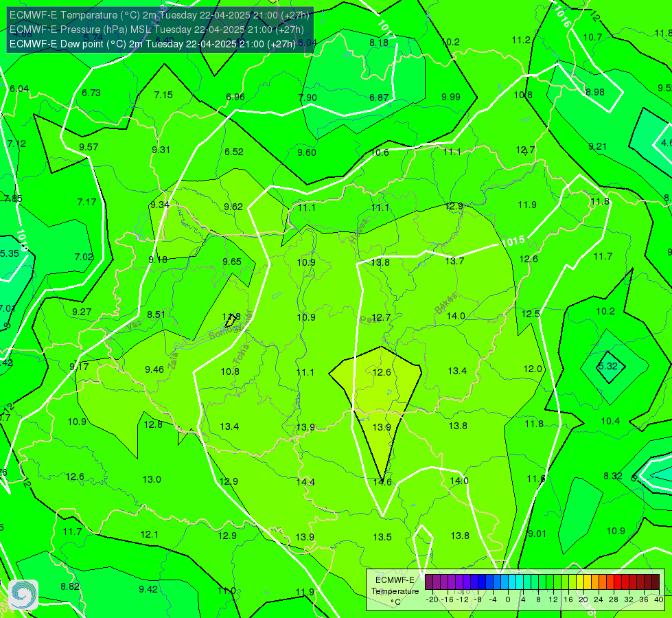Select the ECMWF-E Temperature 2m header line

click(x=159, y=15)
